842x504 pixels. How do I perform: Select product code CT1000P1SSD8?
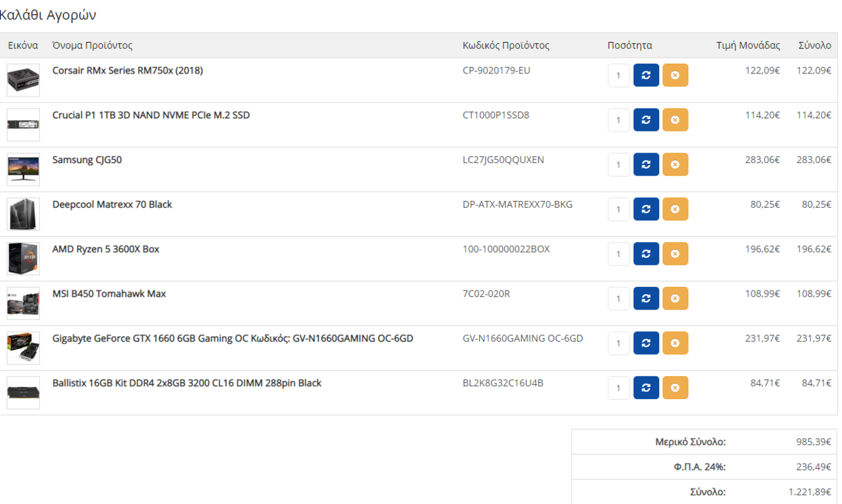[496, 115]
